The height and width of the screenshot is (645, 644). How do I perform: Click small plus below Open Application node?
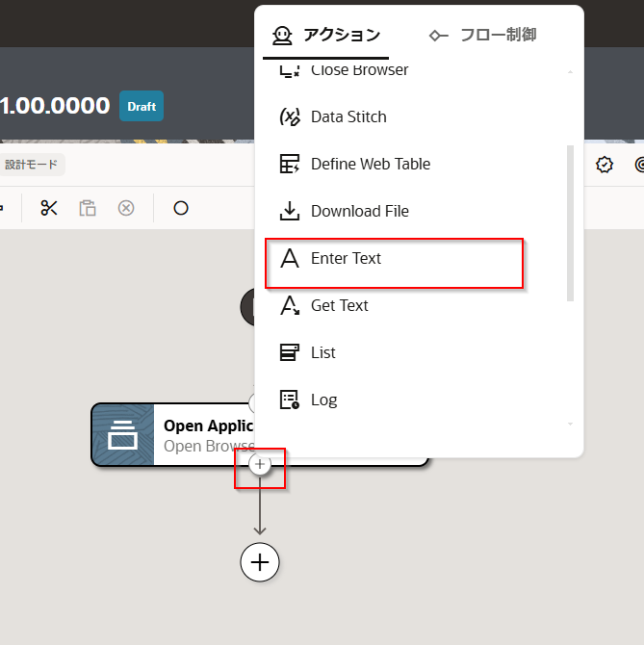[x=260, y=464]
